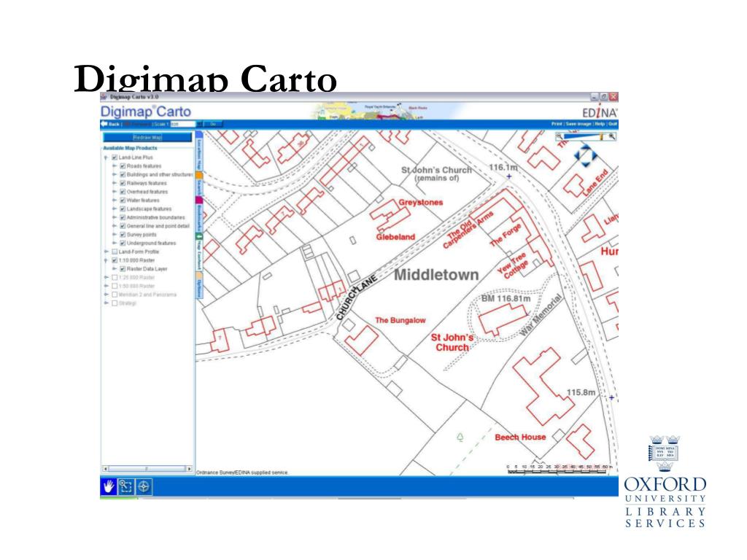This screenshot has width=747, height=560.
Task: Click the orange Search tab marker
Action: tap(199, 176)
